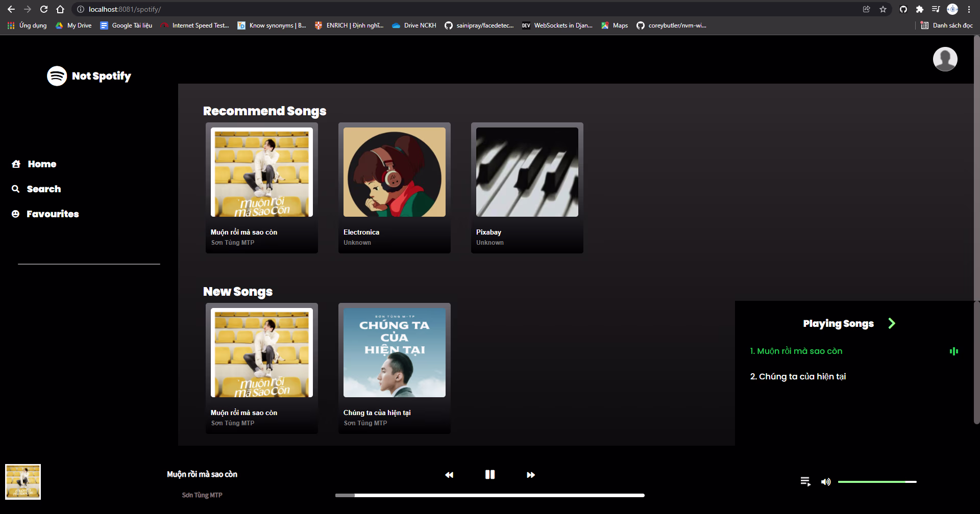Open the Ứng dụng apps bookmark
Image resolution: width=980 pixels, height=514 pixels.
tap(27, 25)
